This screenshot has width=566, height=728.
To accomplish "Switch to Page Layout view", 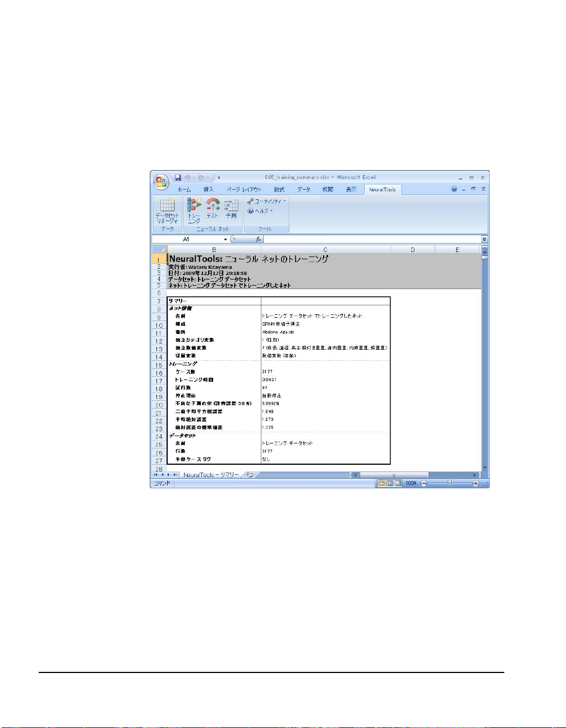I will click(389, 483).
